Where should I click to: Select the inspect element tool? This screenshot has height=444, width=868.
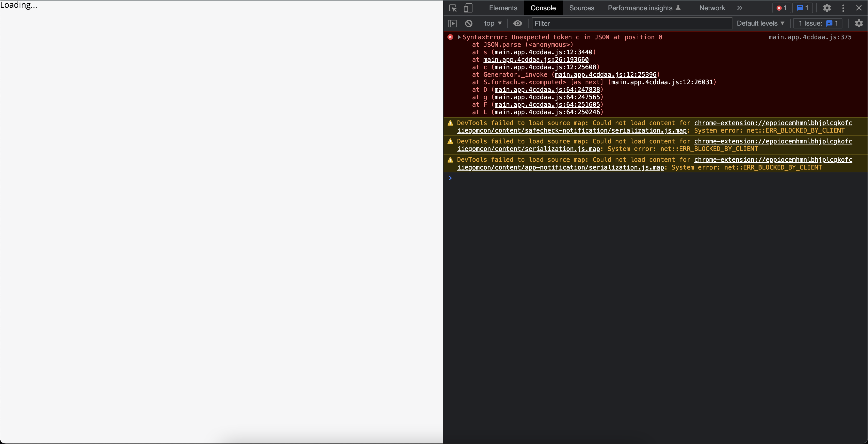[453, 8]
